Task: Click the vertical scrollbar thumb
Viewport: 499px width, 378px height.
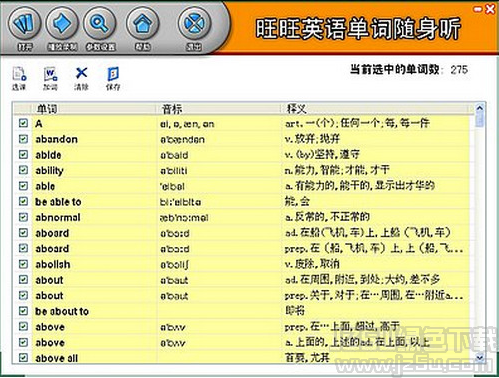Action: pos(480,120)
